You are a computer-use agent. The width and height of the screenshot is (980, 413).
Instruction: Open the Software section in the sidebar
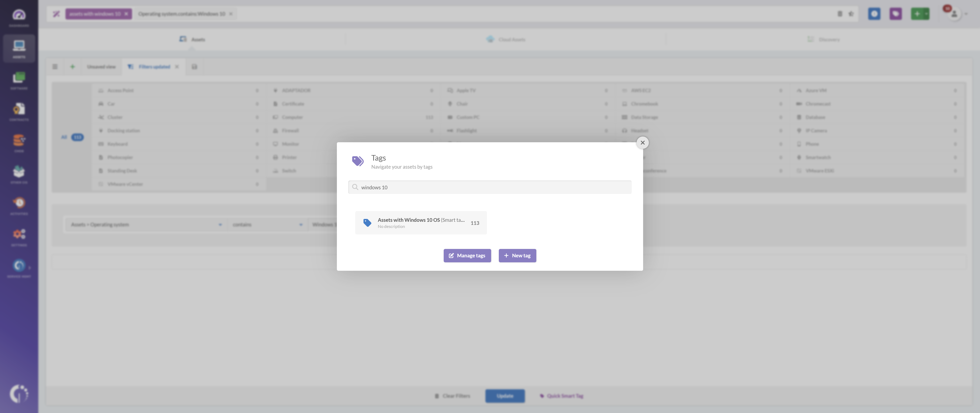pos(19,80)
